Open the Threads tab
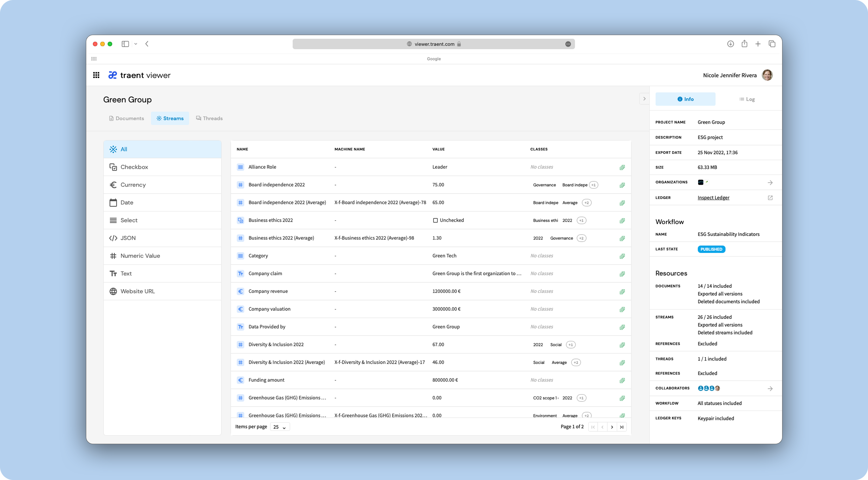The width and height of the screenshot is (868, 480). click(x=209, y=118)
